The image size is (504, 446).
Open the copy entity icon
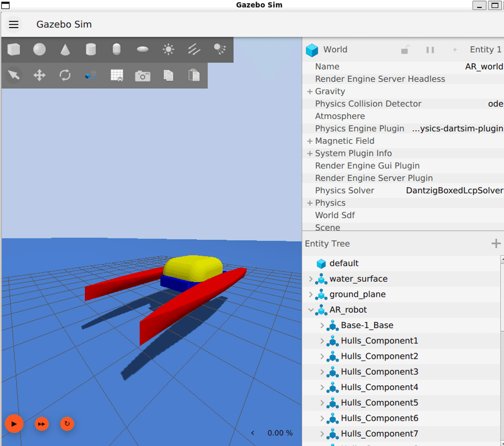click(168, 75)
